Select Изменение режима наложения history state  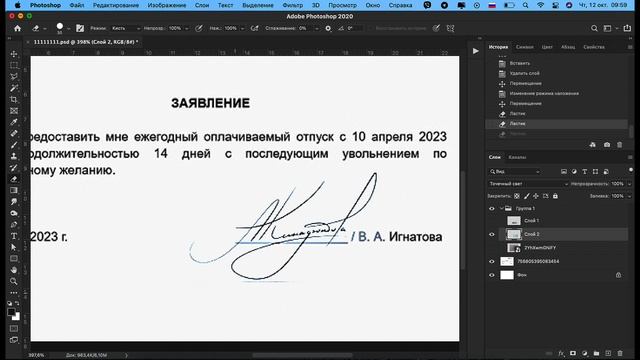pos(544,93)
